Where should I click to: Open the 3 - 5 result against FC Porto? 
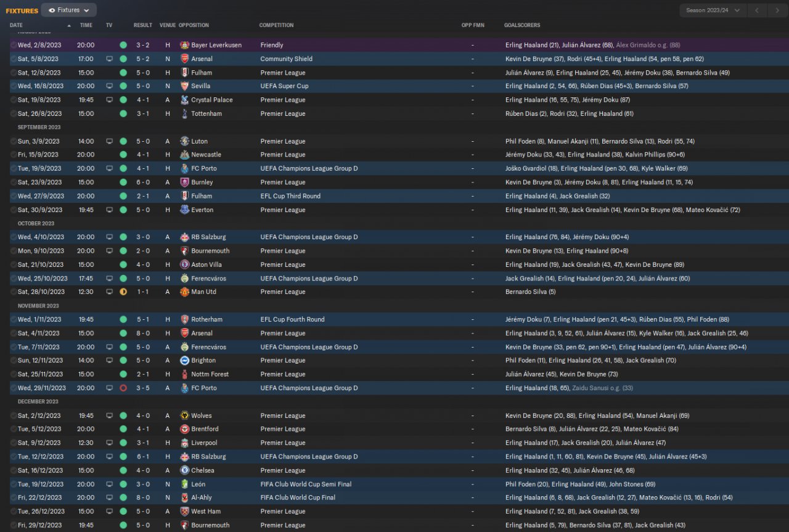(x=143, y=388)
